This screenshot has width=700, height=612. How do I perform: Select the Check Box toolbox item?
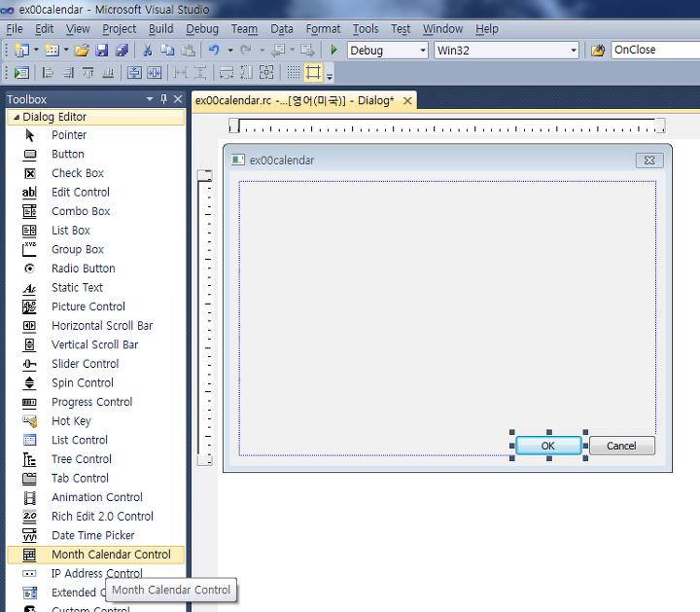[95, 173]
